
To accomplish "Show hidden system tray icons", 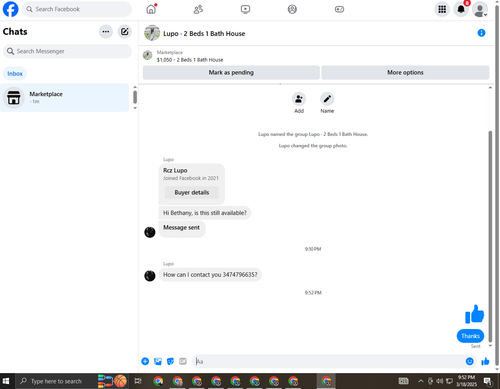I will (x=421, y=381).
